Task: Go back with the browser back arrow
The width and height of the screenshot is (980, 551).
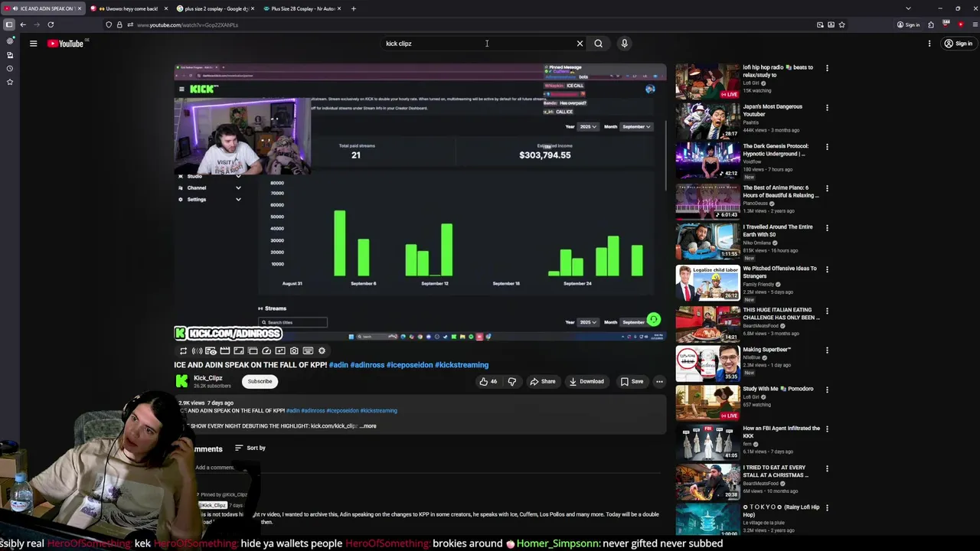Action: (23, 24)
